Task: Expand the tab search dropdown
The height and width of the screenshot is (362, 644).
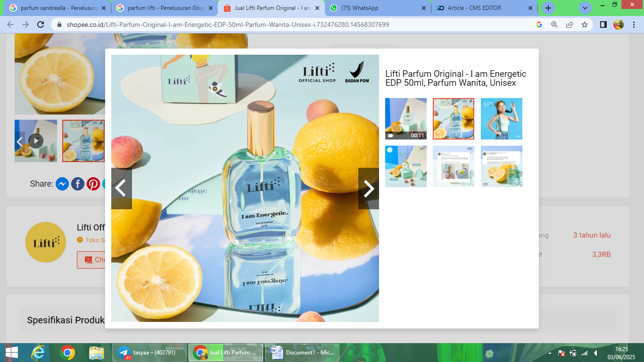Action: click(585, 8)
